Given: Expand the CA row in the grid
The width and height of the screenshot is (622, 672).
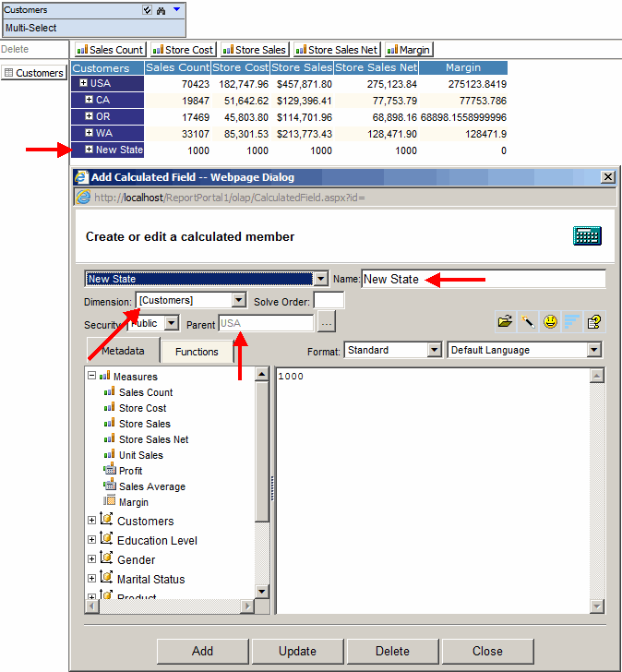Looking at the screenshot, I should point(90,100).
